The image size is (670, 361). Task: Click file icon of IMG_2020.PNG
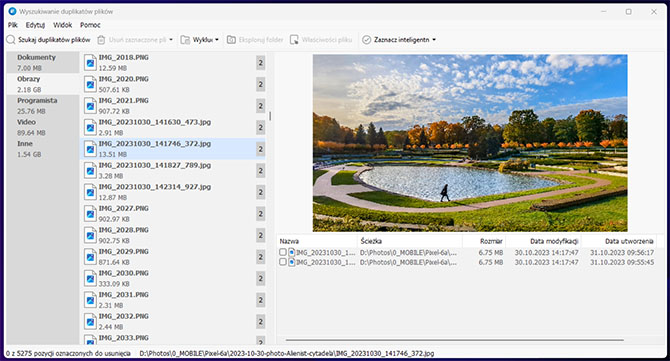point(90,84)
